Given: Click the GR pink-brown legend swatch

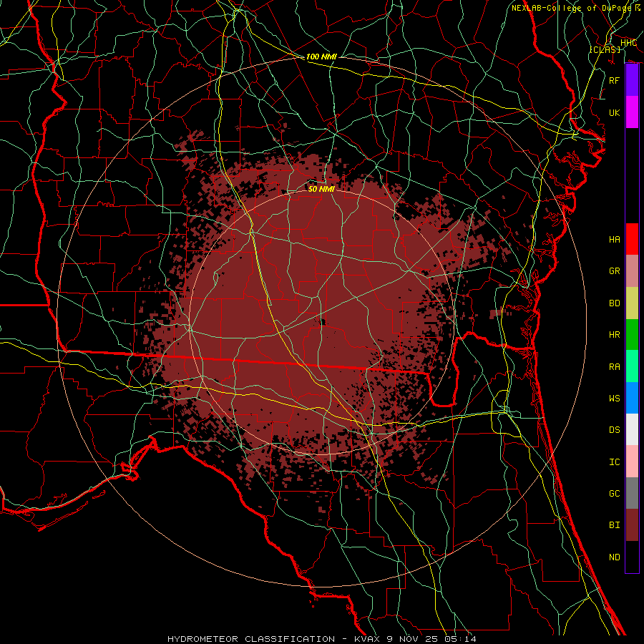Looking at the screenshot, I should point(632,270).
